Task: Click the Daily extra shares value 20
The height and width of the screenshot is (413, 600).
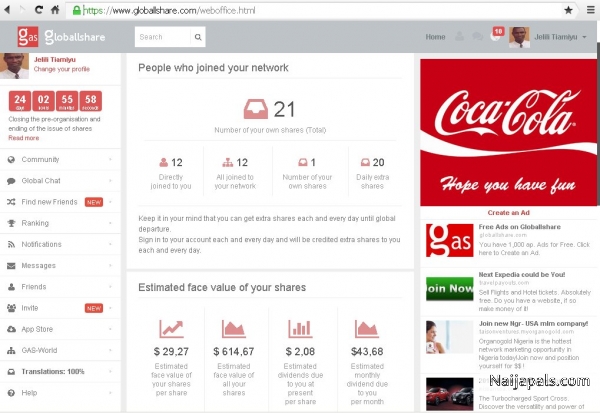Action: [378, 163]
